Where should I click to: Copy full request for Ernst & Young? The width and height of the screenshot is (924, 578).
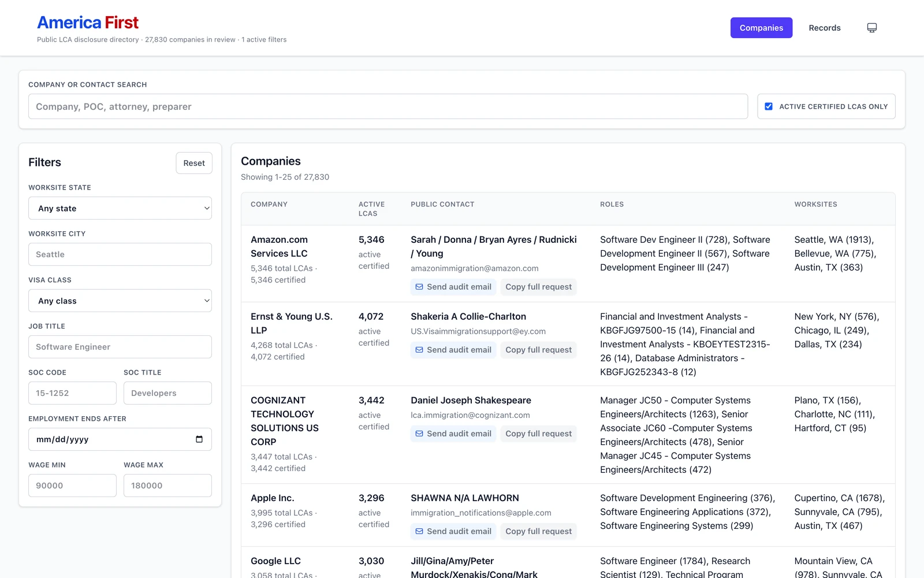[539, 350]
